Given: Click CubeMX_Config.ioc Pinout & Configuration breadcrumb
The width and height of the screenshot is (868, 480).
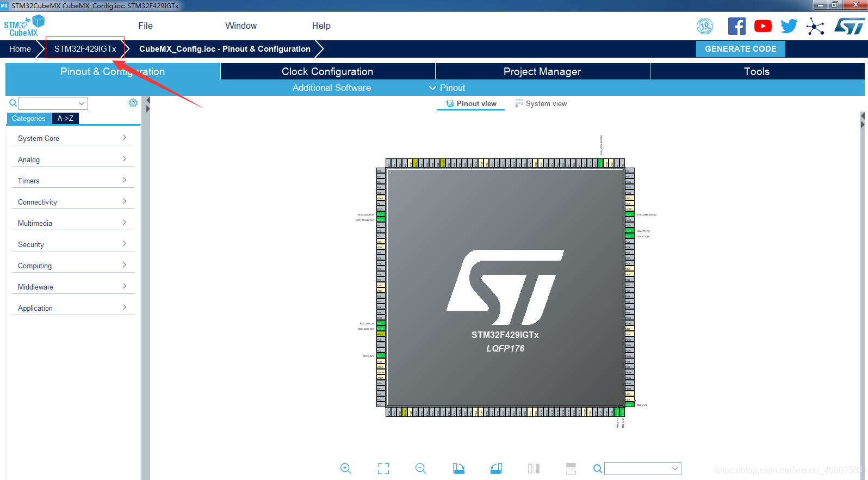Looking at the screenshot, I should (225, 48).
